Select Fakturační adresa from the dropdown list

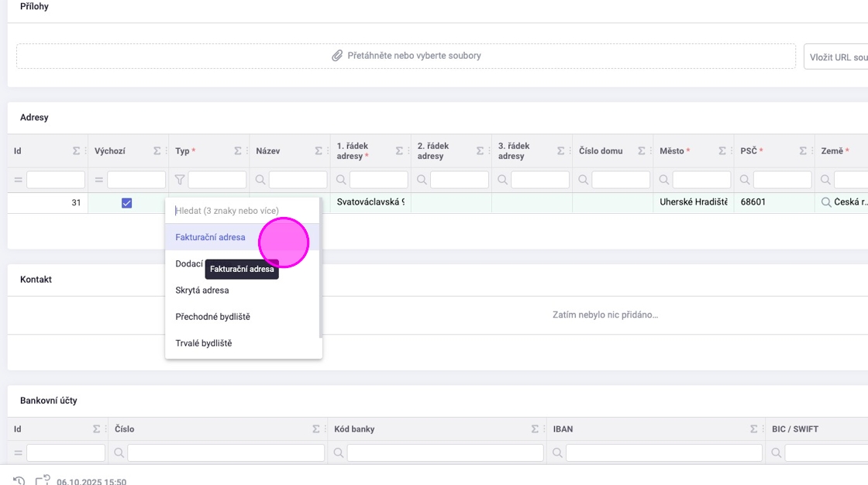pyautogui.click(x=211, y=237)
